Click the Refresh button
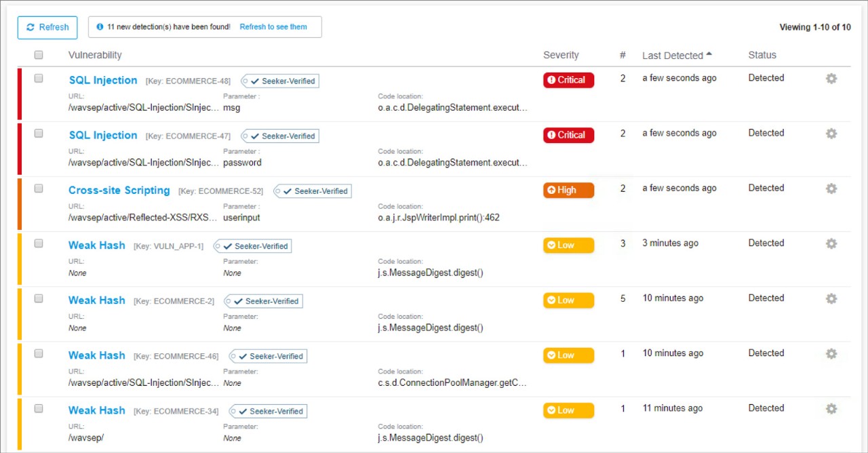 point(47,27)
